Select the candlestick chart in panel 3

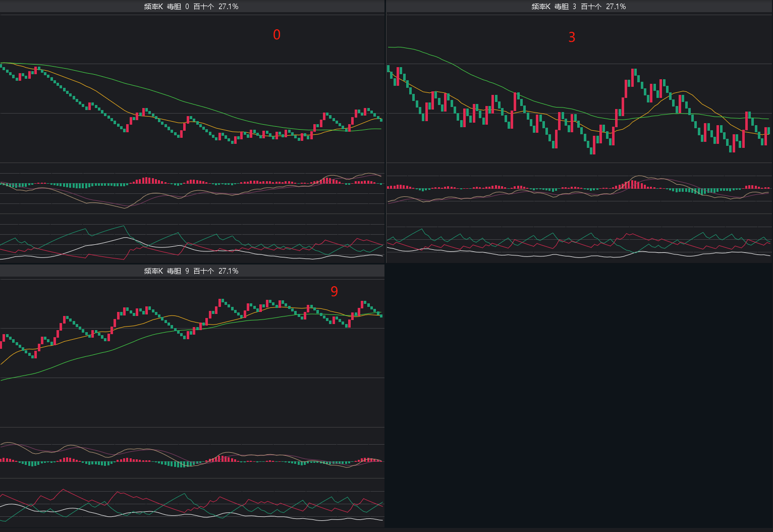tap(579, 88)
